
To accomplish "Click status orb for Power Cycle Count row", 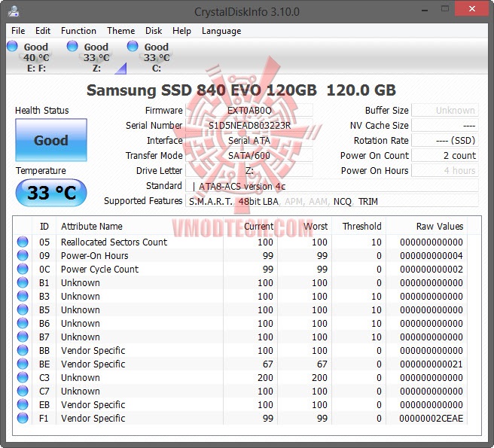I will pos(23,269).
